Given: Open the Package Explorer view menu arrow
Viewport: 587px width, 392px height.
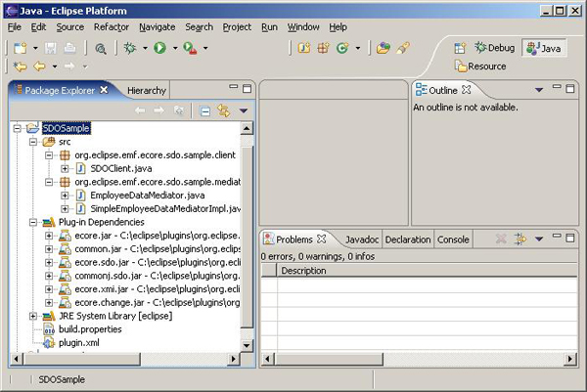Looking at the screenshot, I should [x=244, y=110].
